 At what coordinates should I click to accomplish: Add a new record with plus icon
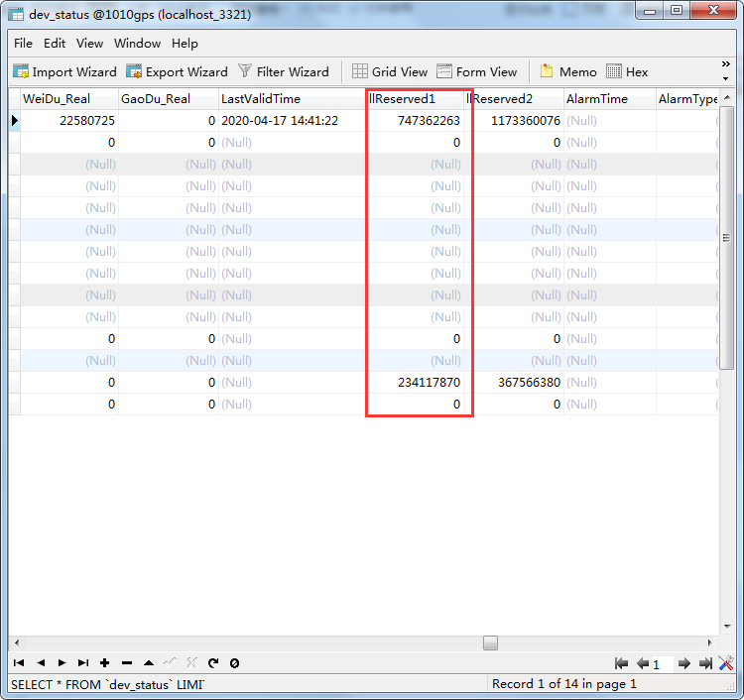tap(105, 663)
